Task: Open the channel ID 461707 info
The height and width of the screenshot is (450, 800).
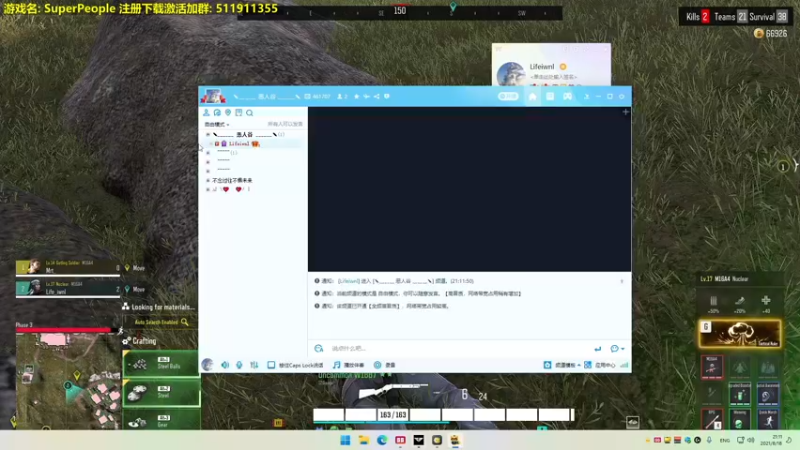Action: tap(317, 96)
